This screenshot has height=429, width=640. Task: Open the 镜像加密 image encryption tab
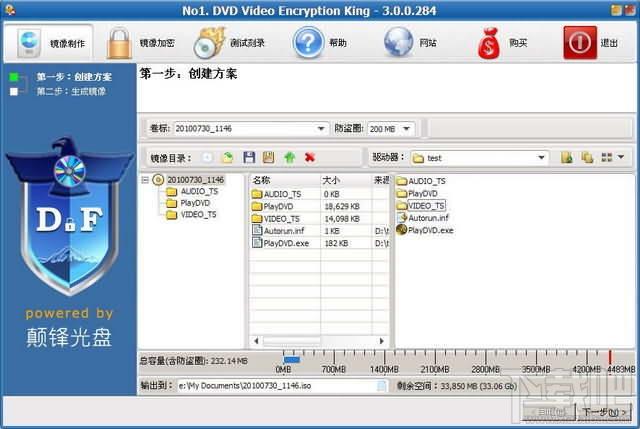tap(141, 43)
